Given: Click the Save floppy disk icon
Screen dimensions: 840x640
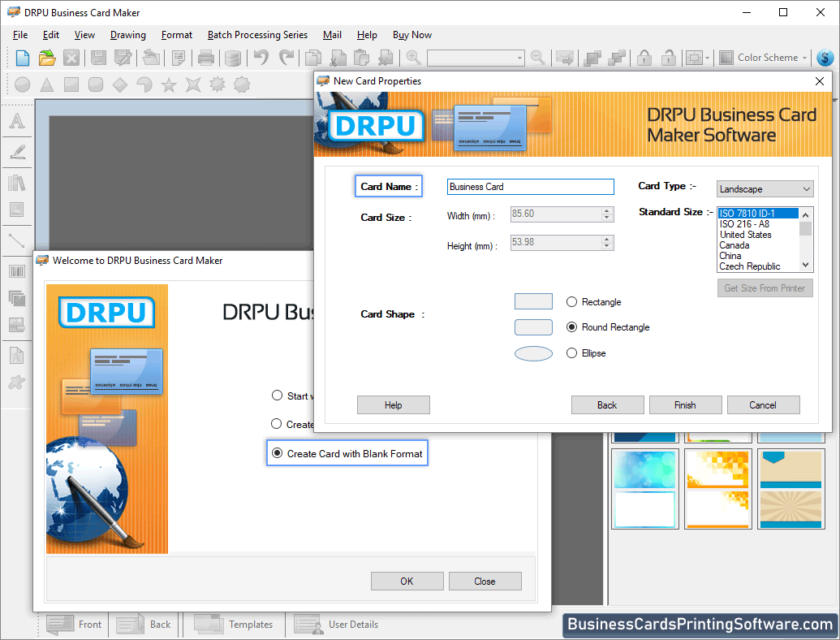Looking at the screenshot, I should [98, 58].
